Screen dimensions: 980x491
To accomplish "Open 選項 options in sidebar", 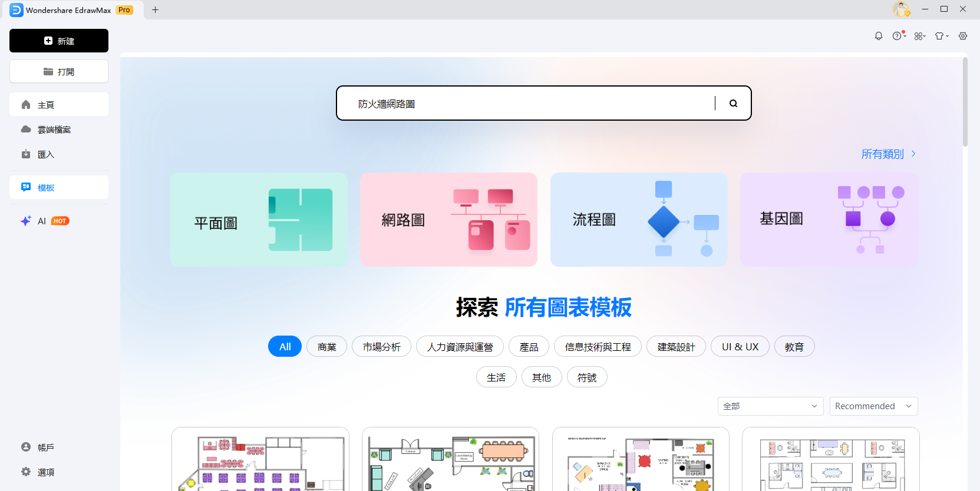I will (59, 472).
